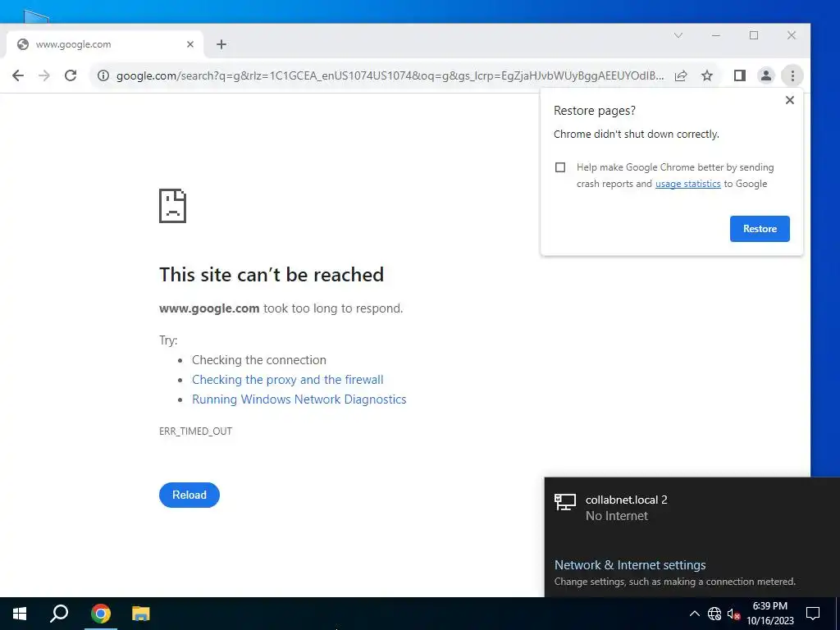Image resolution: width=840 pixels, height=630 pixels.
Task: Share this page using the share icon
Action: tap(681, 75)
